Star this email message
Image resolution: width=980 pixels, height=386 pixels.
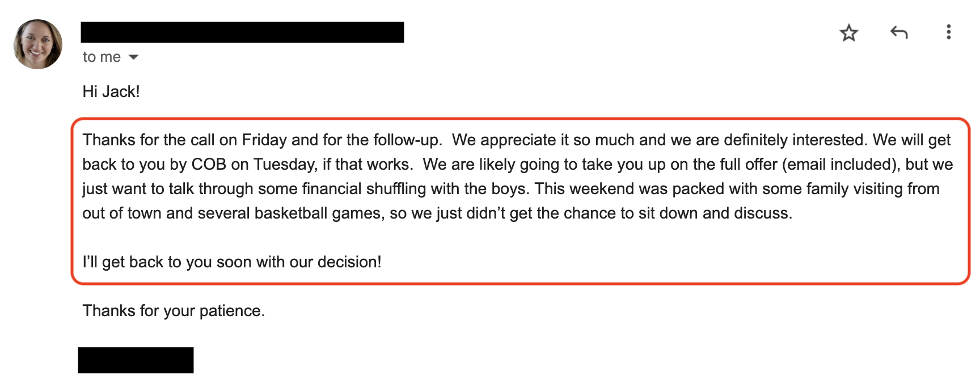pyautogui.click(x=848, y=33)
